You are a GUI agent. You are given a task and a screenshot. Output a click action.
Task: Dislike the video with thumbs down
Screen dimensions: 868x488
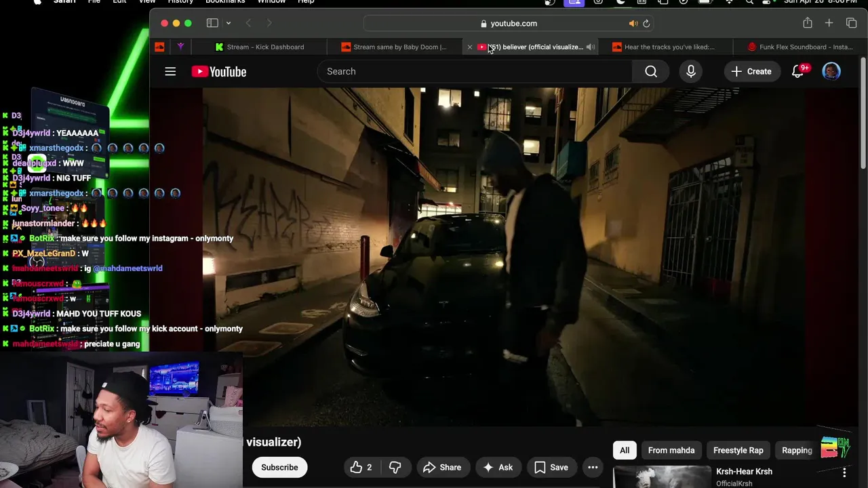coord(395,467)
